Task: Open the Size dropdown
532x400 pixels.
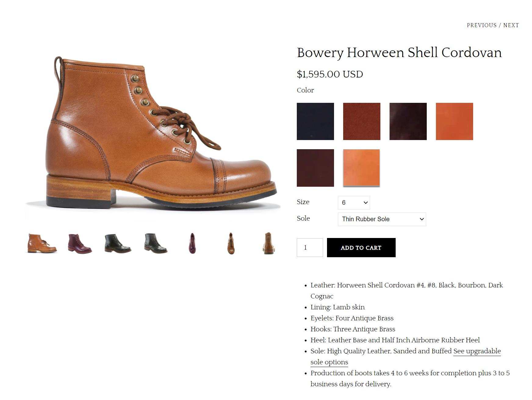Action: [x=354, y=203]
